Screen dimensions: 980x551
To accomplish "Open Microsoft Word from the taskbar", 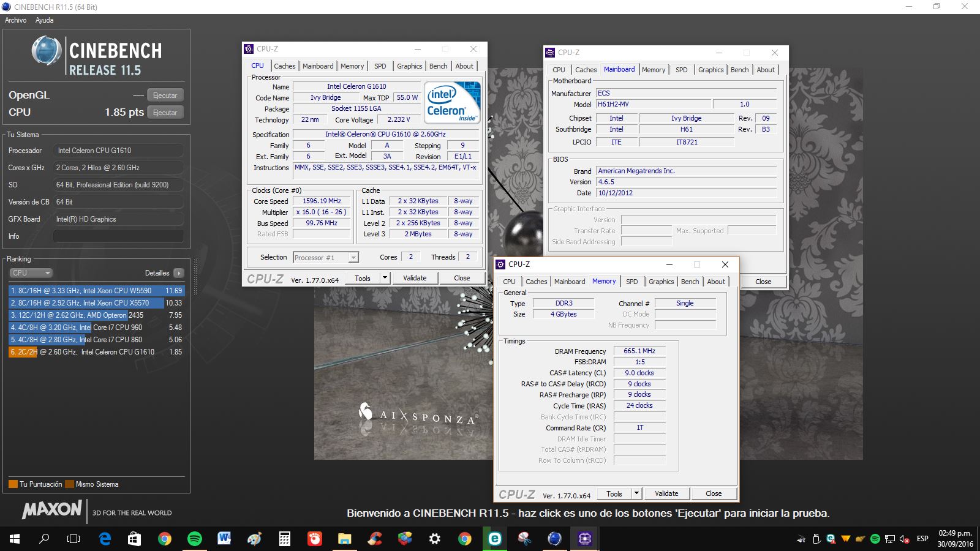I will (224, 539).
